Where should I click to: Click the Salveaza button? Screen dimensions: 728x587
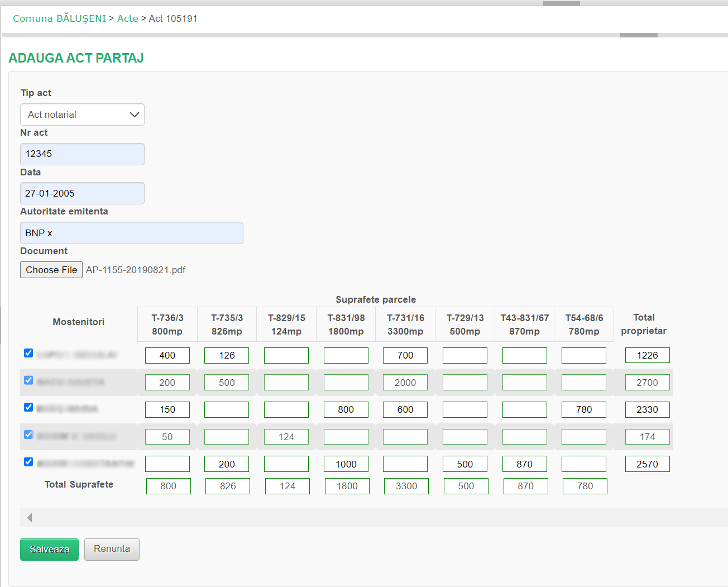tap(49, 550)
